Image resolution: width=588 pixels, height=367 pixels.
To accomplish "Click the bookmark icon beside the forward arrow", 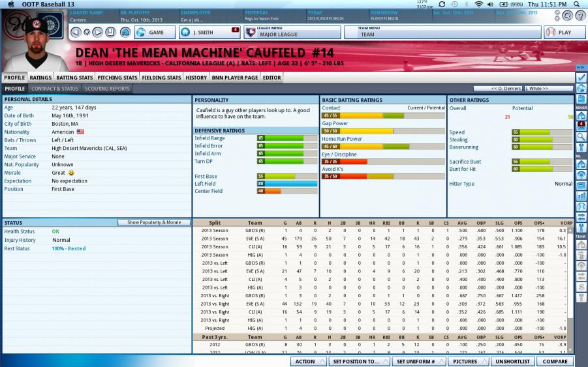I will 110,32.
